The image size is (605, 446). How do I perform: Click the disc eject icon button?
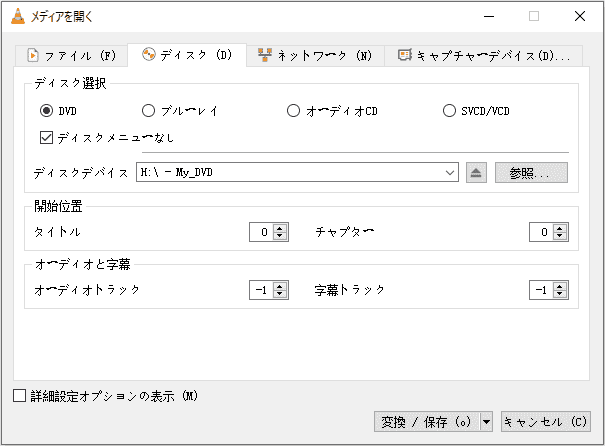click(476, 173)
